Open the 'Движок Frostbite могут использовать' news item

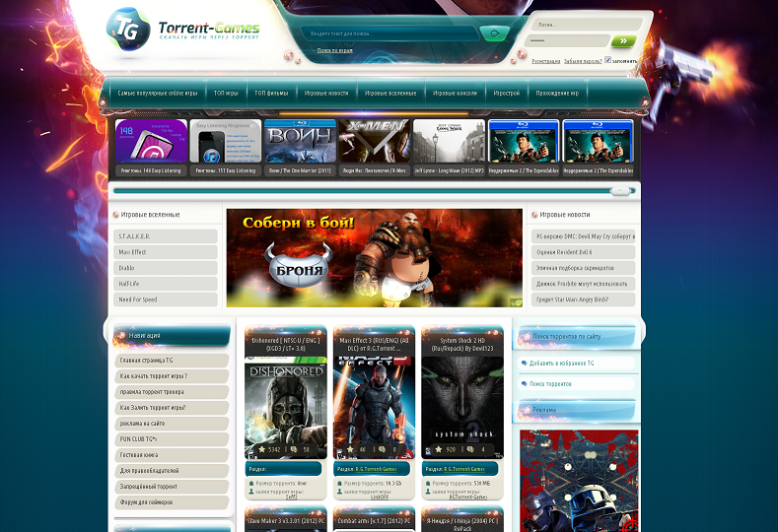[584, 284]
